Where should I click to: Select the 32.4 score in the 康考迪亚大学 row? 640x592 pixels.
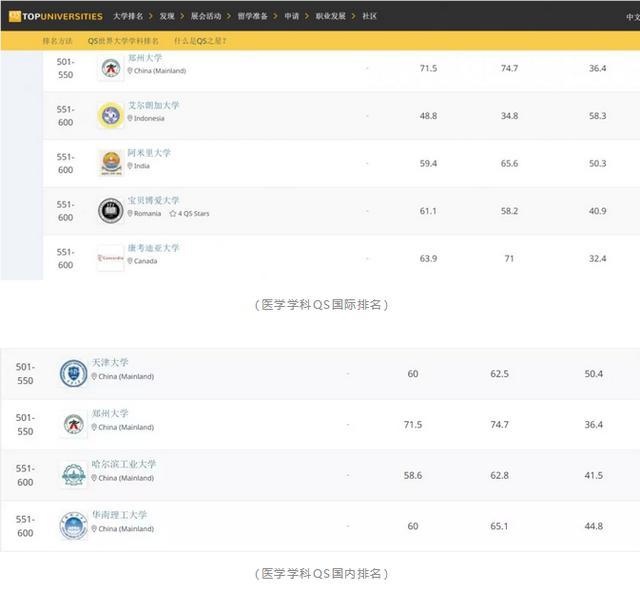pos(597,258)
